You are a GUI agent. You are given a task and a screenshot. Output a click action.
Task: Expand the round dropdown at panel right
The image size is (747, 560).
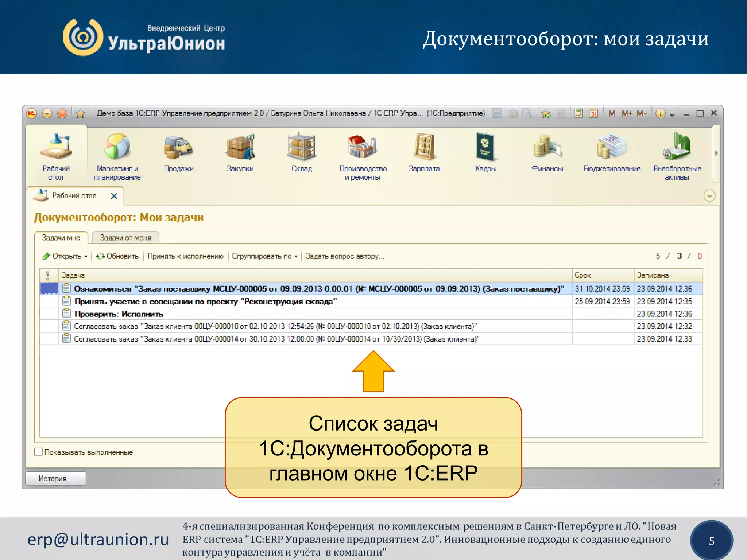(x=709, y=196)
